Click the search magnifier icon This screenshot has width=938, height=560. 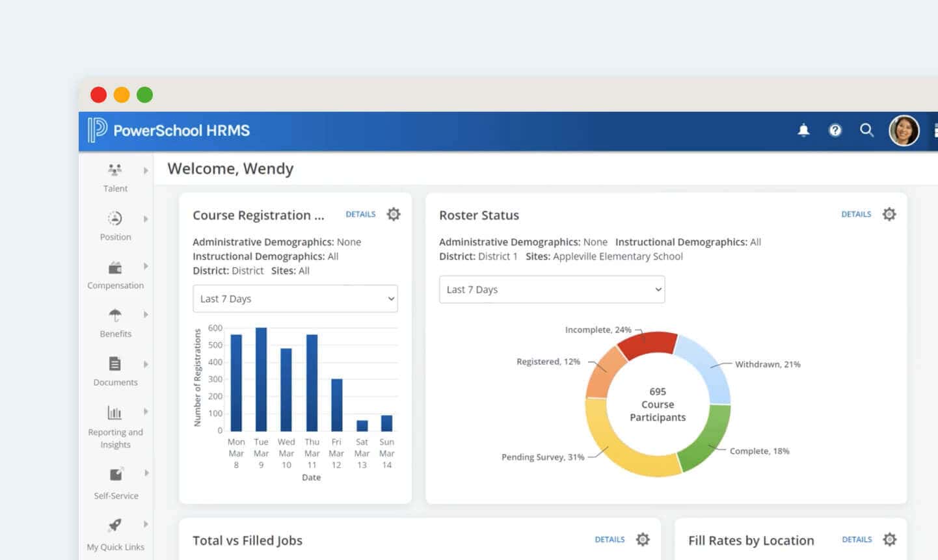tap(866, 130)
